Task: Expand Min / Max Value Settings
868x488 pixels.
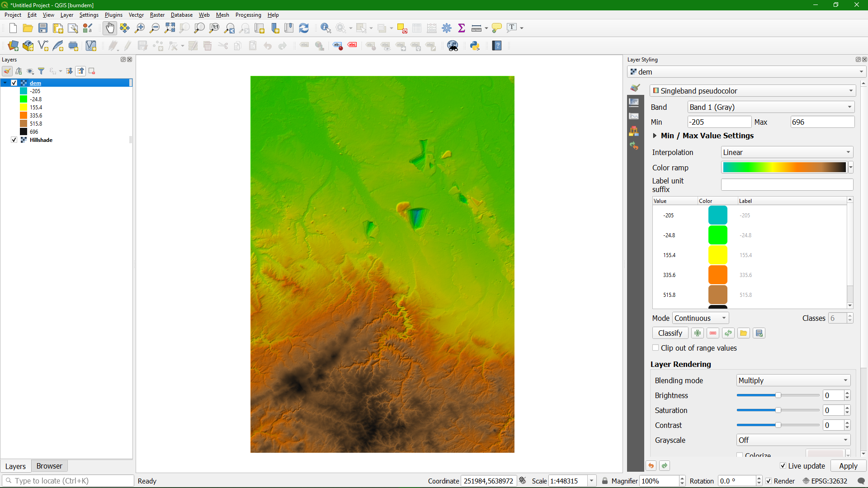Action: (x=655, y=136)
